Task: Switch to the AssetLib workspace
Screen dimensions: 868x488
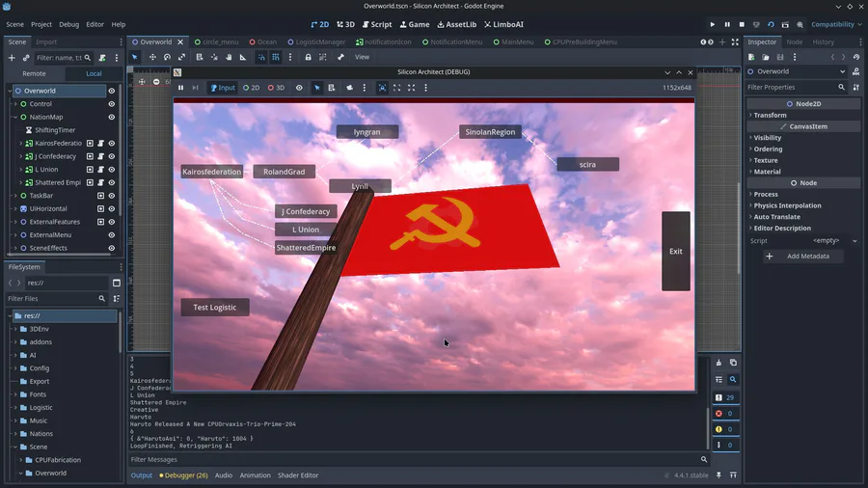Action: click(x=457, y=24)
